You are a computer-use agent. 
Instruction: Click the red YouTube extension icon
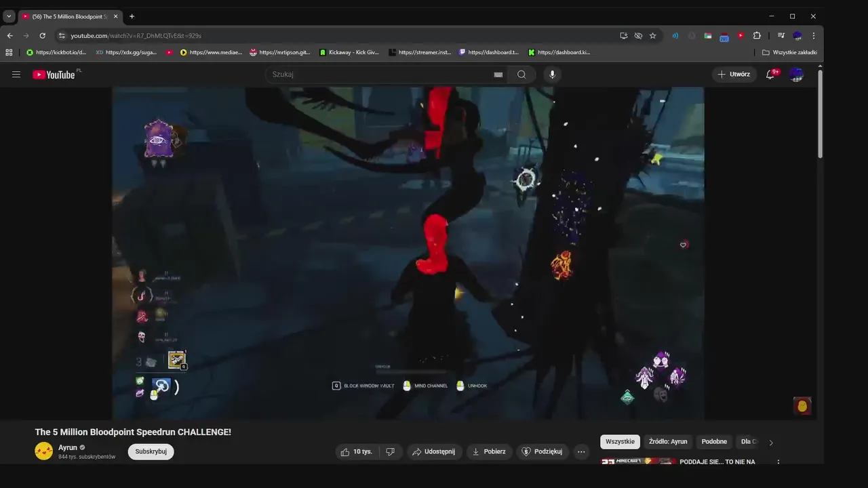(x=741, y=35)
